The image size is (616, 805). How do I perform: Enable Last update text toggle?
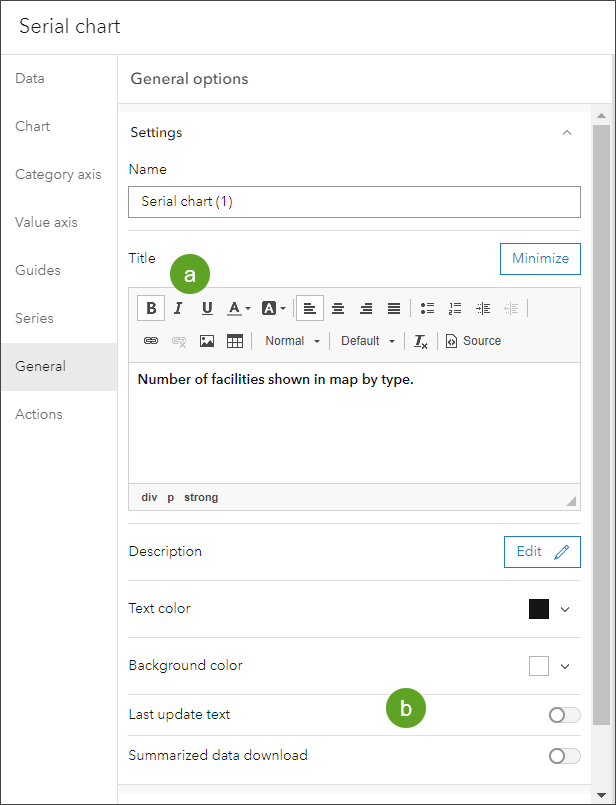click(564, 715)
